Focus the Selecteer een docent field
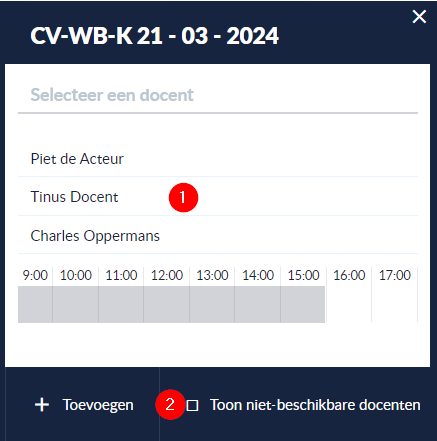Screen dimensions: 437x441 click(x=218, y=95)
